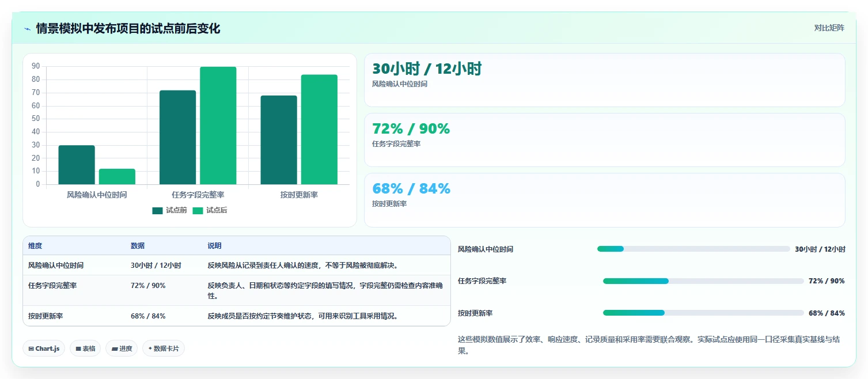Click table cell 68% / 84%
The width and height of the screenshot is (868, 379).
click(x=148, y=316)
